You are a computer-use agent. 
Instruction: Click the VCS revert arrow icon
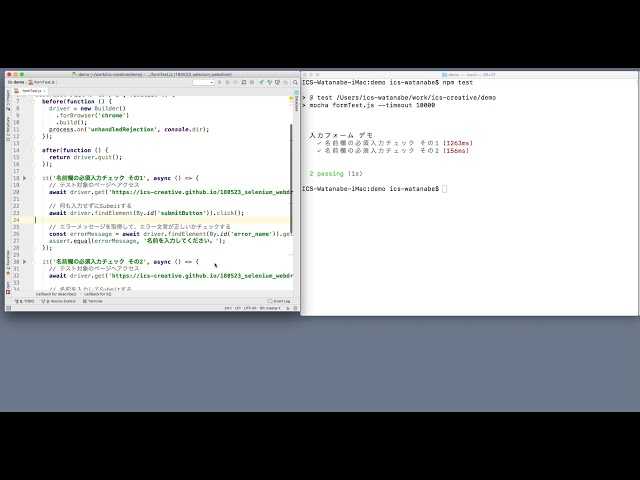point(286,82)
